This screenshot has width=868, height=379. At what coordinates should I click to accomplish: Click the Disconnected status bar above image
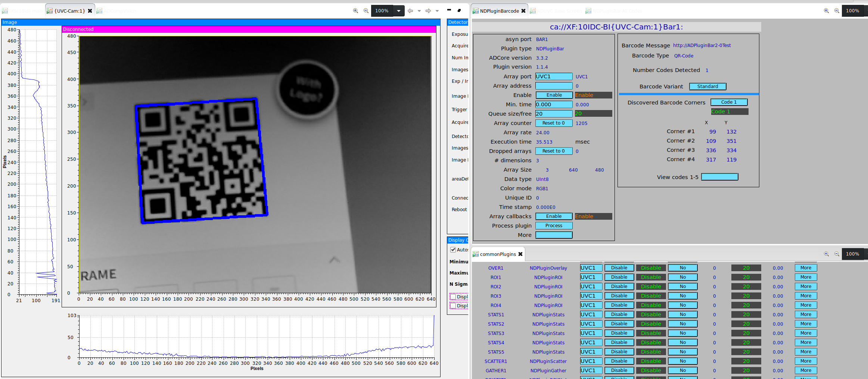click(249, 29)
